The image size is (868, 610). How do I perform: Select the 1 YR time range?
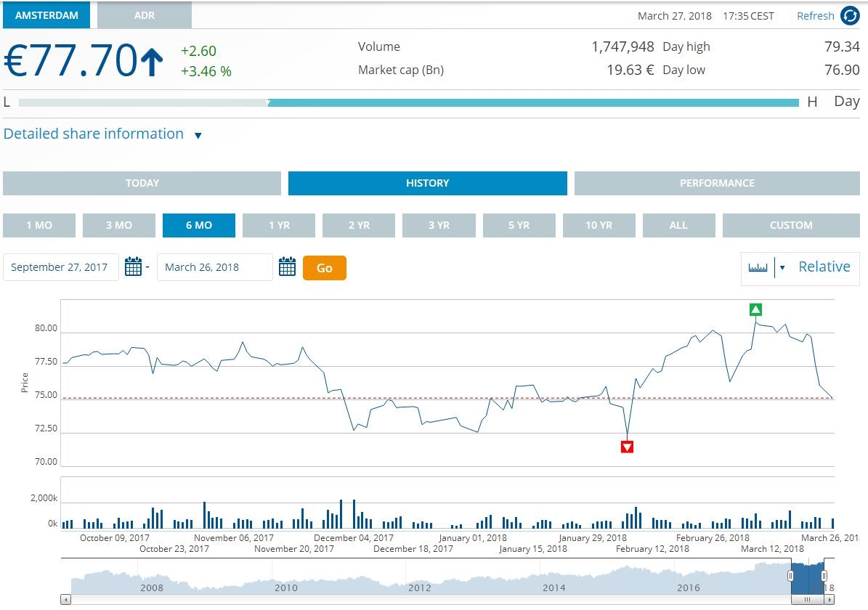coord(279,225)
